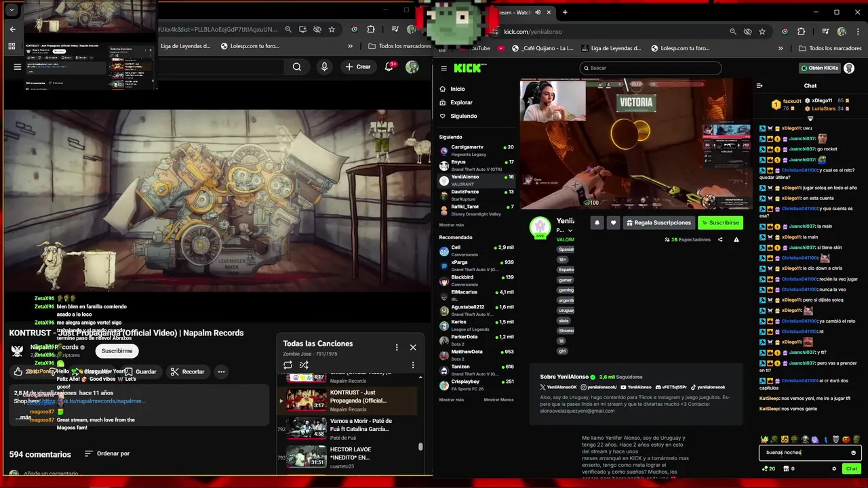Toggle playlist loop in Todas las Canciones
868x488 pixels.
pyautogui.click(x=288, y=365)
